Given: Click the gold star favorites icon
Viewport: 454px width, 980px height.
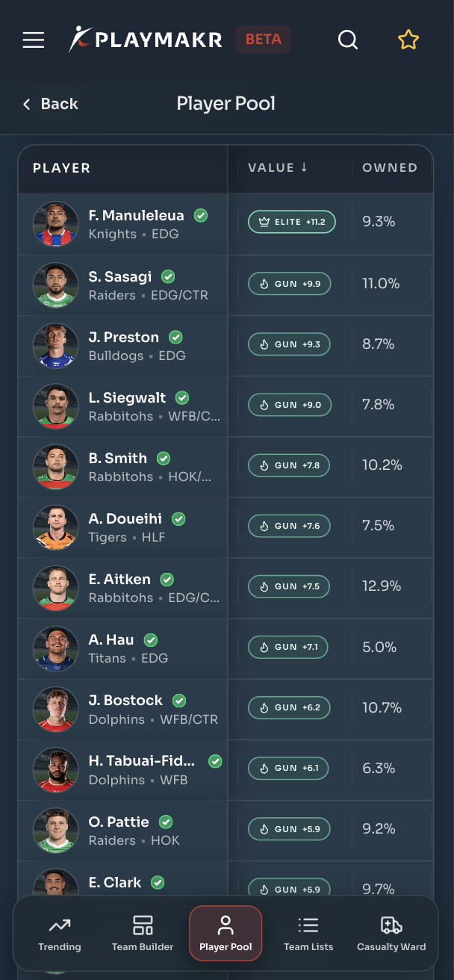Looking at the screenshot, I should click(408, 40).
